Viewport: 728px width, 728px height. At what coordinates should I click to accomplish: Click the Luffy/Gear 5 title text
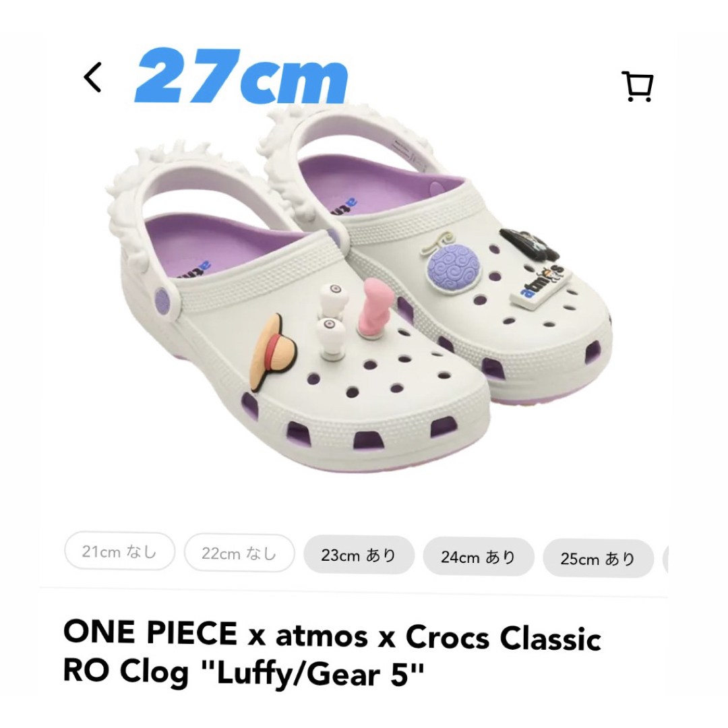coord(320,673)
